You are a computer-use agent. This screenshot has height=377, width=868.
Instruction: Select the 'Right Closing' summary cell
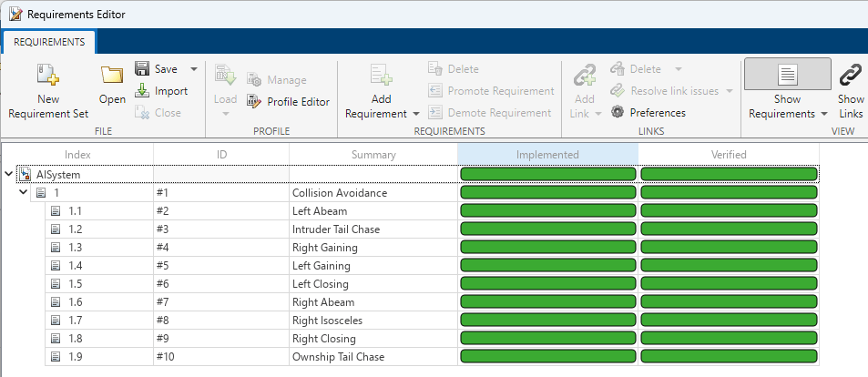point(373,339)
